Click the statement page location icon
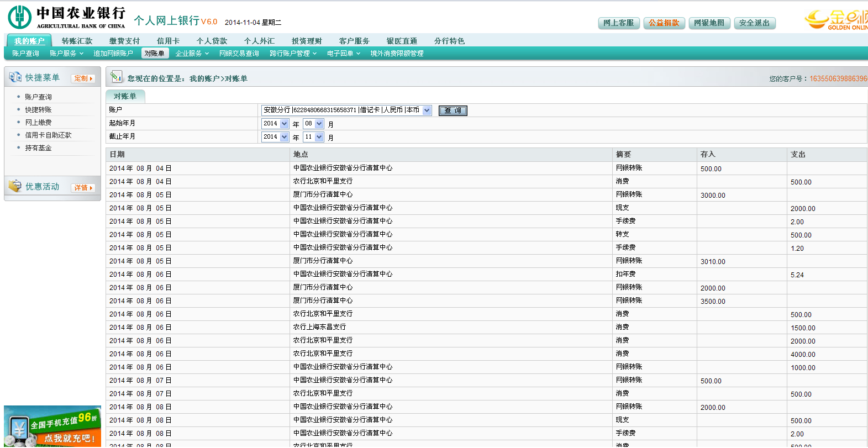The height and width of the screenshot is (448, 868). pos(116,77)
